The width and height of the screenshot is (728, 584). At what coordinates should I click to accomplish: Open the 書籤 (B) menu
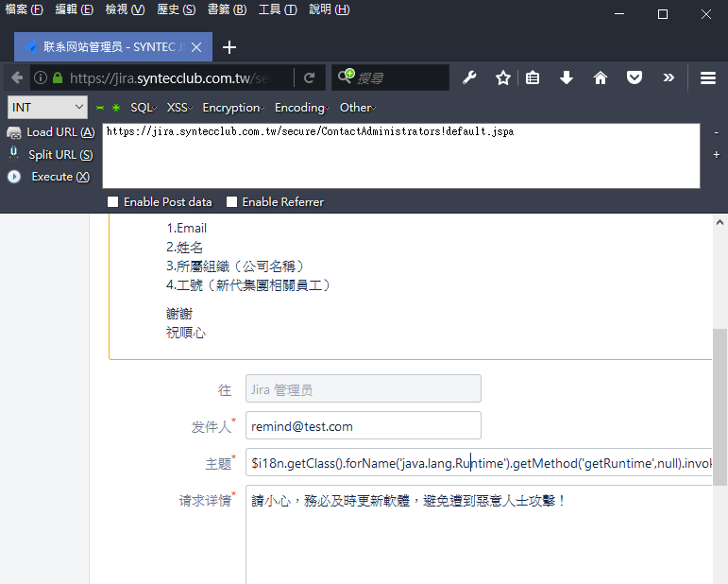pyautogui.click(x=227, y=9)
